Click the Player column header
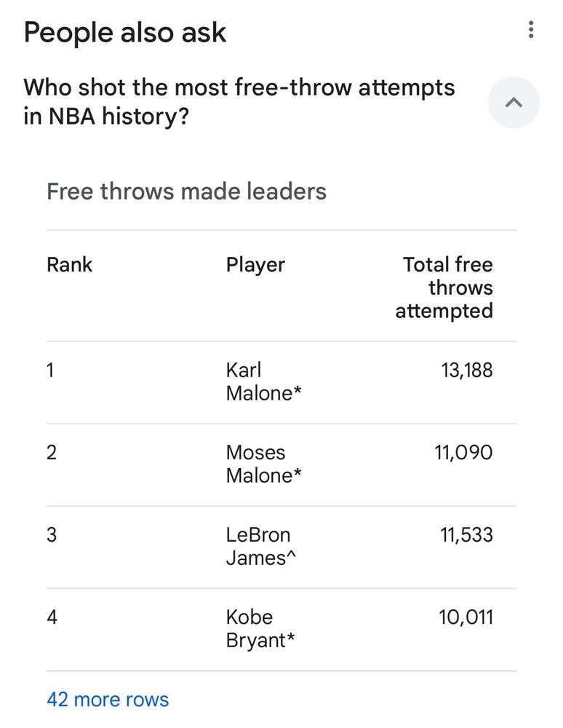563x728 pixels. click(255, 265)
